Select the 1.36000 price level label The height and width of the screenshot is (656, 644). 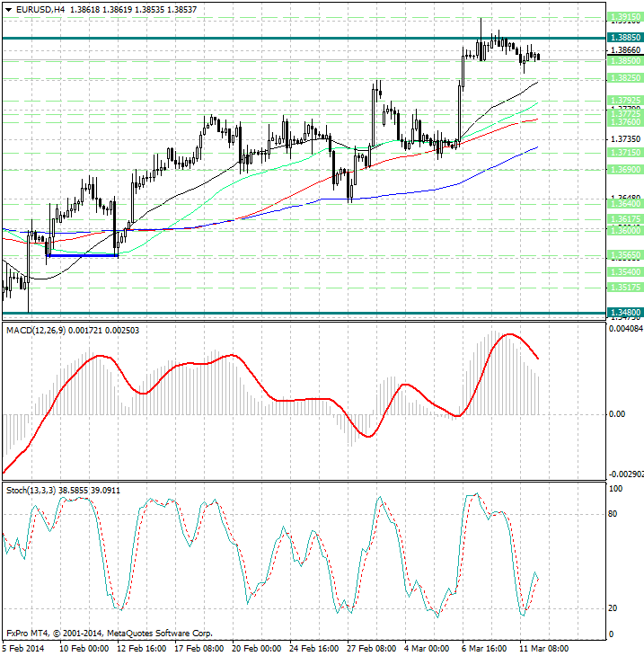click(625, 231)
